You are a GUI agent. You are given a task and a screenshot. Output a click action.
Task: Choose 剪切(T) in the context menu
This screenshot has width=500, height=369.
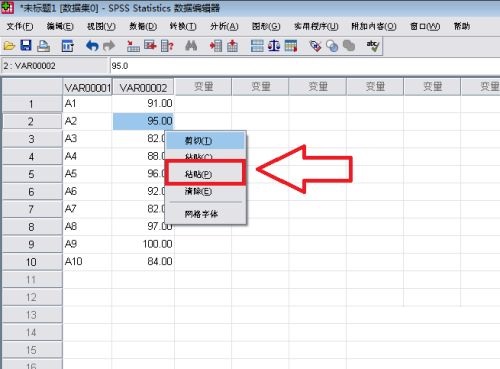click(206, 141)
